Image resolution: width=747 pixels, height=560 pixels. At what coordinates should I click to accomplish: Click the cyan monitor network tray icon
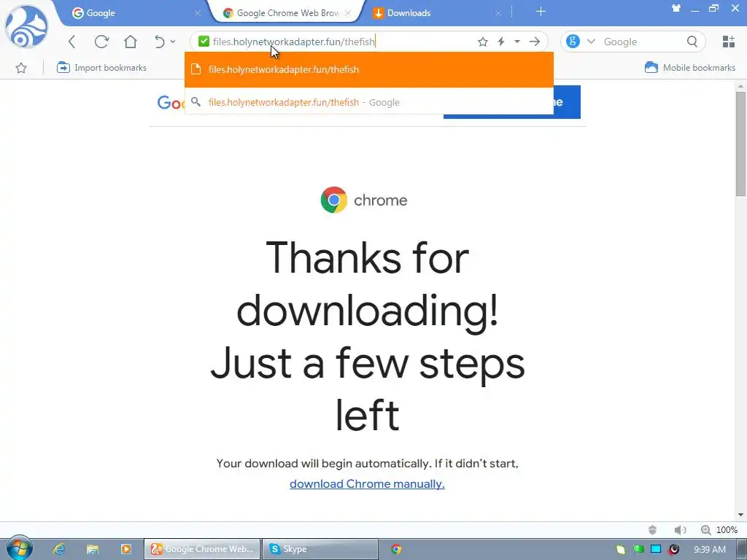(x=656, y=549)
